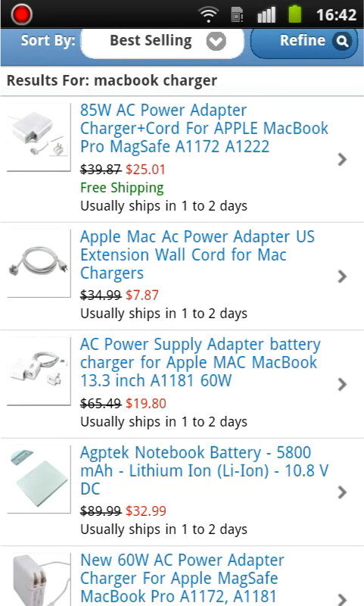Expand the Agptek Notebook Battery chevron
Image resolution: width=364 pixels, height=606 pixels.
[342, 492]
